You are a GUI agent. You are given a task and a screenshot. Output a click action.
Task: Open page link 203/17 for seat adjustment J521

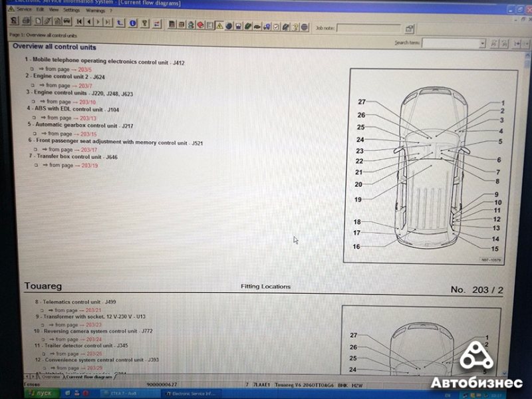[89, 150]
